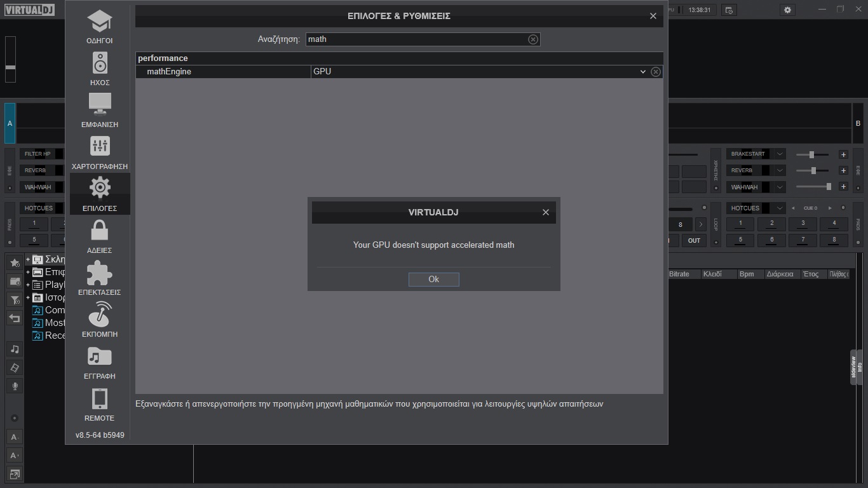Close the ΕΠΙΛΟΓΕΣ & ΡΥΘΜΙΣΕΙΣ window
Screen dimensions: 868x488
click(x=653, y=16)
